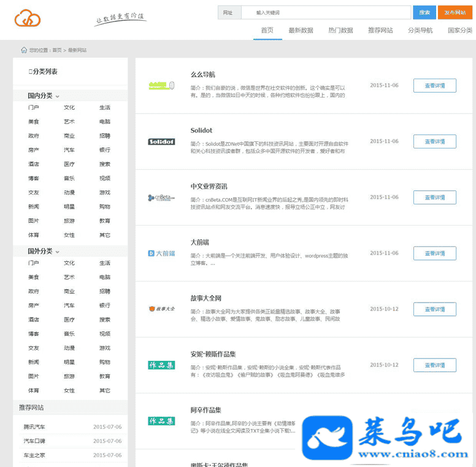Focus the keyword search input field

coord(326,12)
